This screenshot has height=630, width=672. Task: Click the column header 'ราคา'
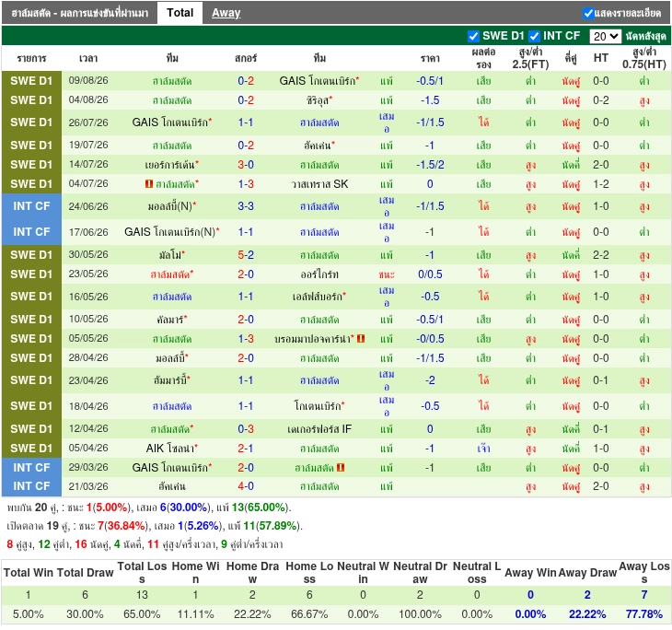pos(430,58)
